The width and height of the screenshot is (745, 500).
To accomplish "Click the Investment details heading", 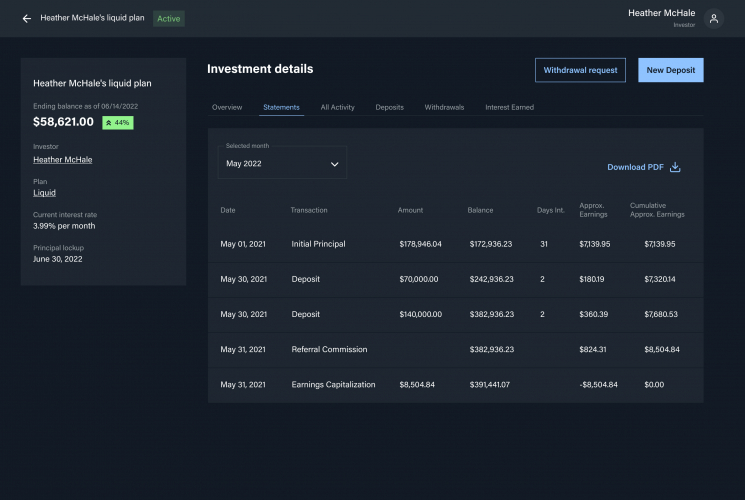I will point(260,69).
